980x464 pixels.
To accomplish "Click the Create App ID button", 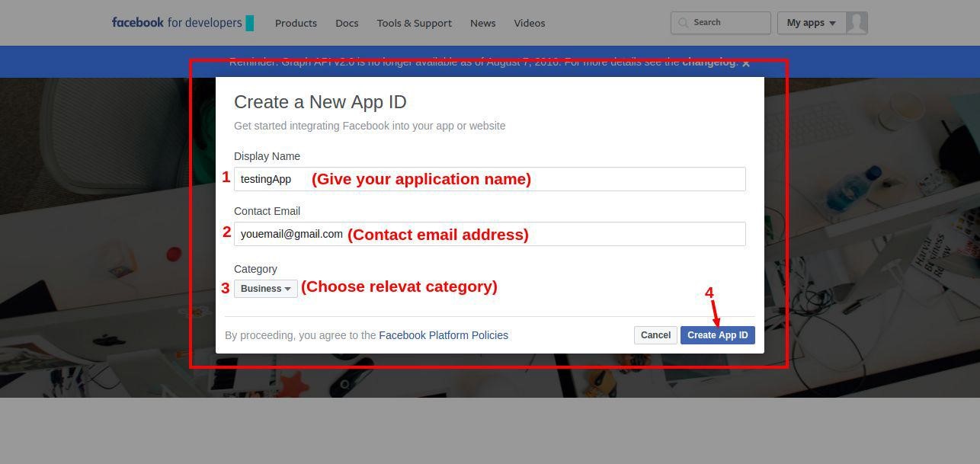I will click(718, 335).
